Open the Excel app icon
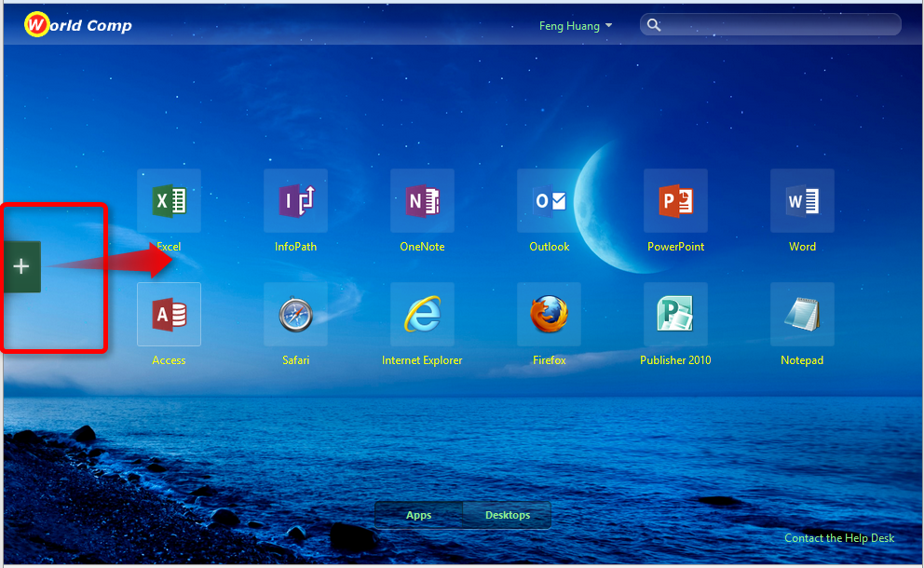The width and height of the screenshot is (924, 568). click(x=170, y=201)
